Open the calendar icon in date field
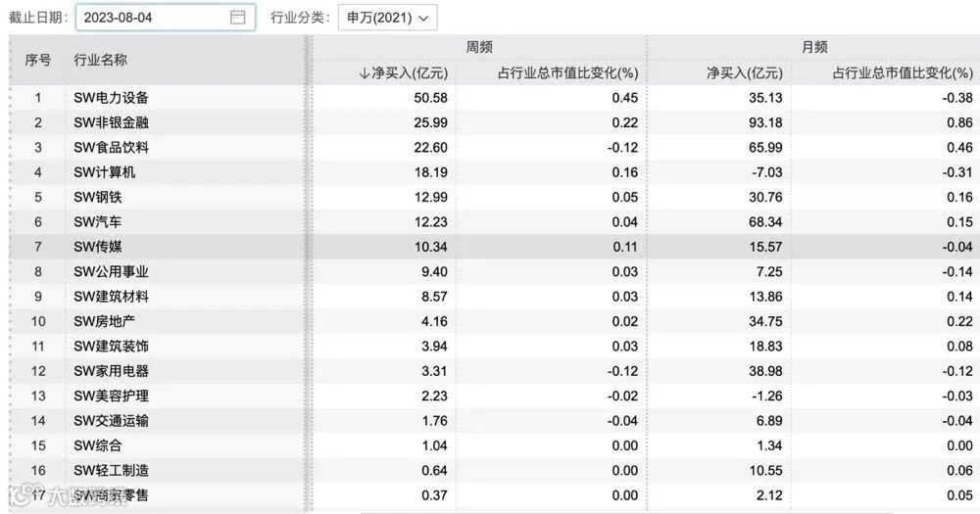 237,18
